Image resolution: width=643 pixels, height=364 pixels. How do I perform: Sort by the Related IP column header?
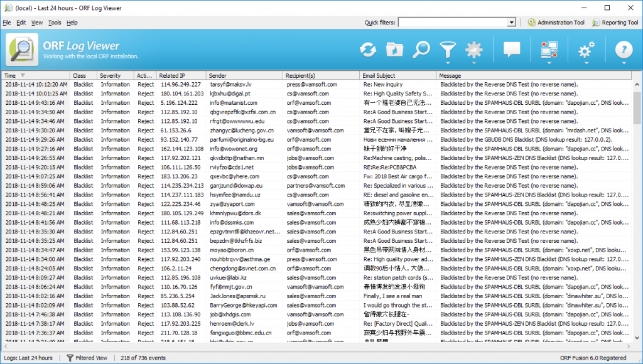[181, 75]
